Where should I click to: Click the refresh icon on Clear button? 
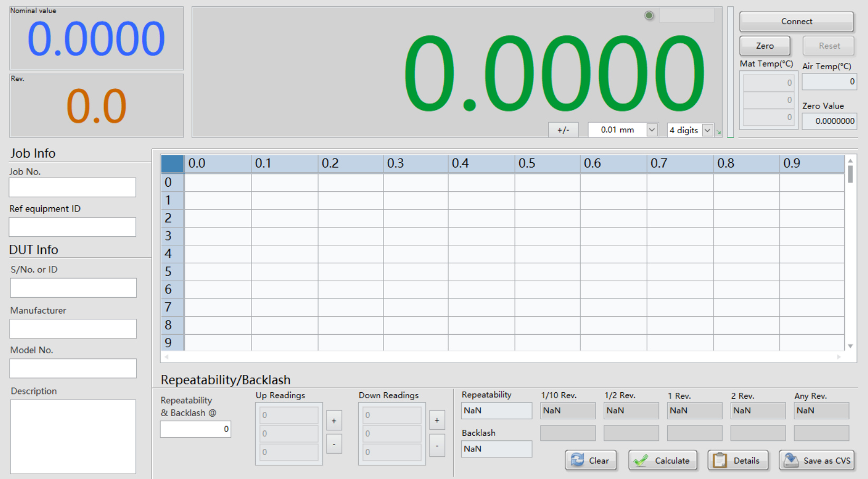point(577,460)
